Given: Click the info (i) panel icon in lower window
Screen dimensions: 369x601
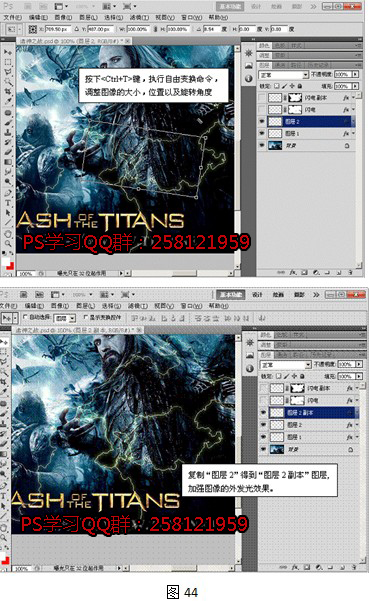Looking at the screenshot, I should [x=250, y=368].
